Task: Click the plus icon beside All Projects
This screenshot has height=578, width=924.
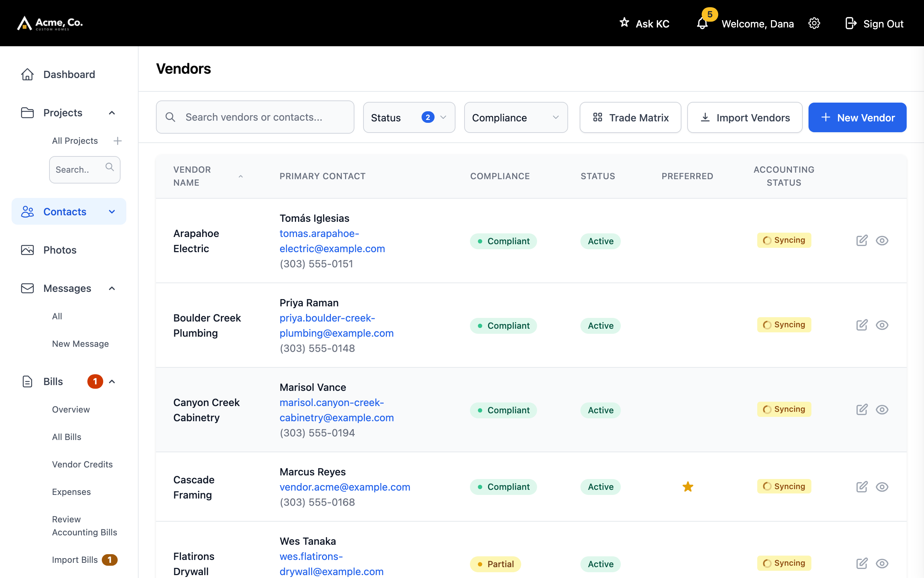Action: [x=118, y=141]
